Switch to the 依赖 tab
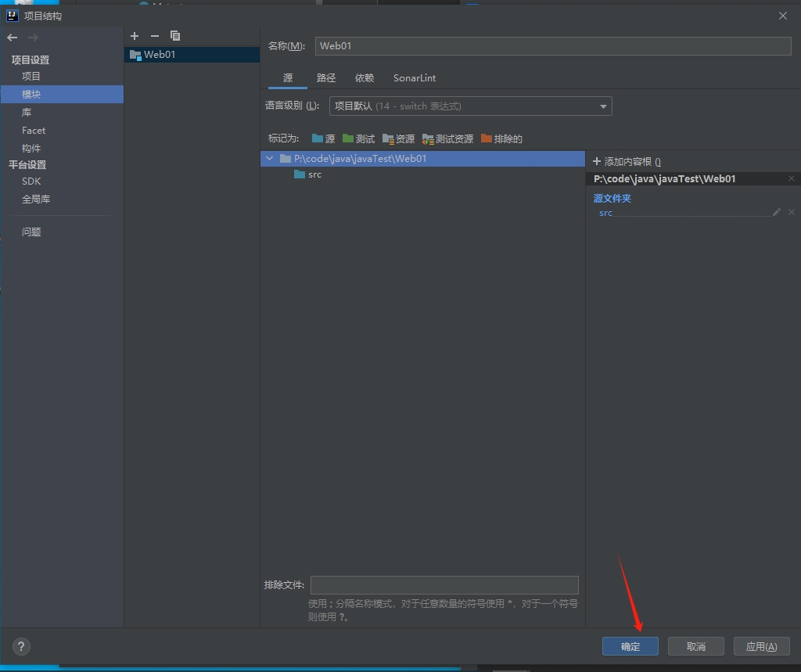 tap(365, 78)
